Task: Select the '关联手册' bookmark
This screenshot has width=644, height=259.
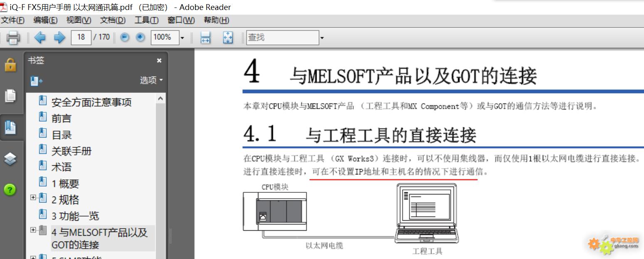Action: pyautogui.click(x=71, y=151)
